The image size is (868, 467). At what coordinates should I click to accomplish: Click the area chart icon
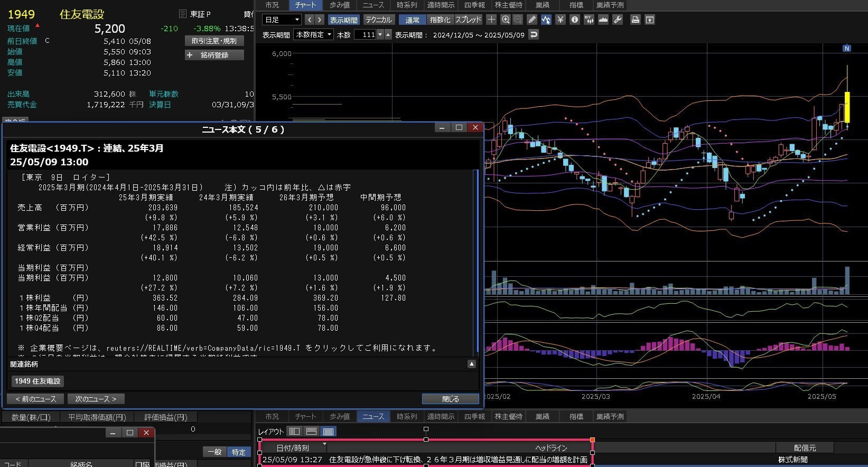(603, 20)
